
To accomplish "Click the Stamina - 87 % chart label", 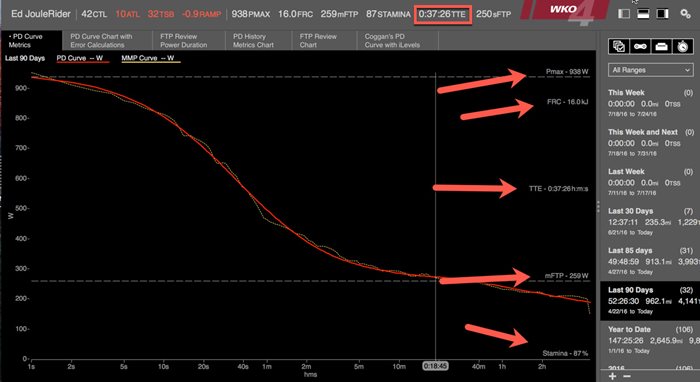I will click(x=565, y=353).
